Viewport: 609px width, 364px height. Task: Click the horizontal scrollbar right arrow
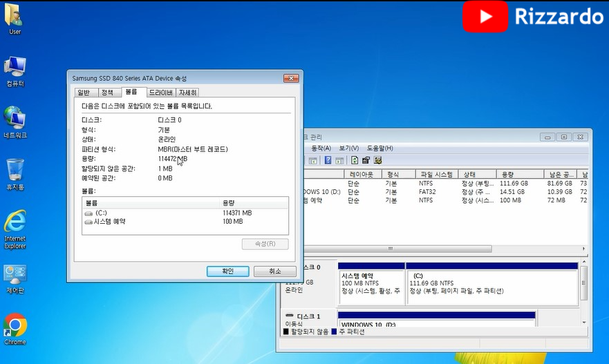pyautogui.click(x=583, y=249)
